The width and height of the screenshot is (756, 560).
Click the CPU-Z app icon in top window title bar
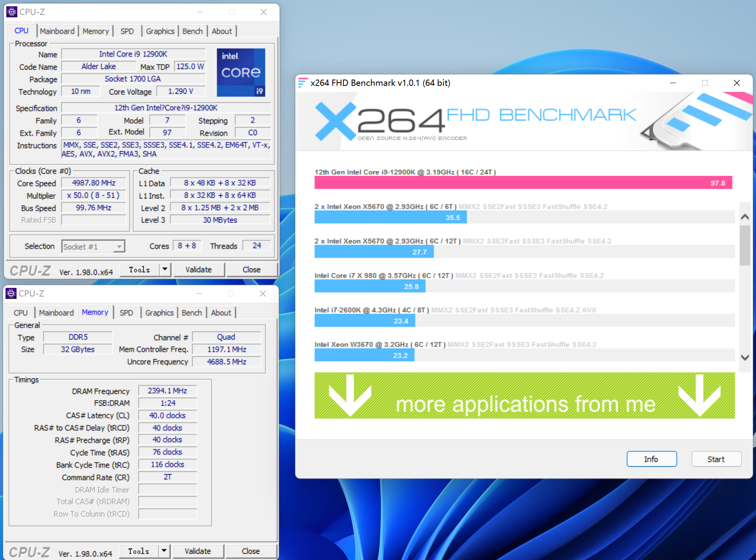(x=12, y=12)
